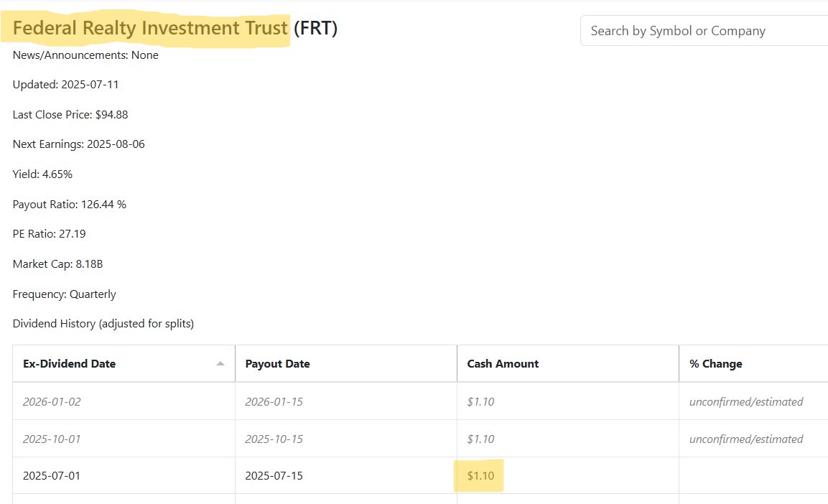Viewport: 828px width, 504px height.
Task: Click the PE Ratio: 27.19 line
Action: (x=49, y=234)
